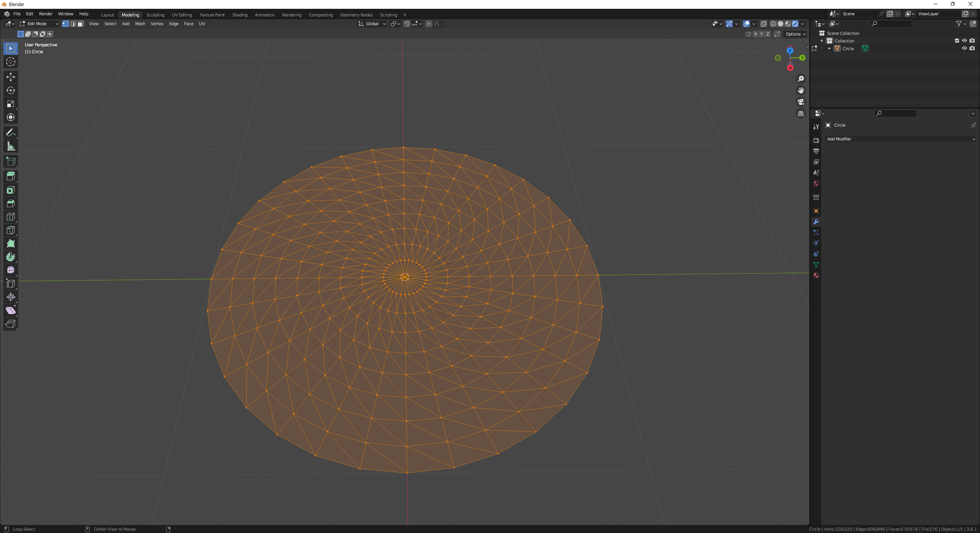The height and width of the screenshot is (533, 980).
Task: Toggle proportional editing
Action: (x=429, y=24)
